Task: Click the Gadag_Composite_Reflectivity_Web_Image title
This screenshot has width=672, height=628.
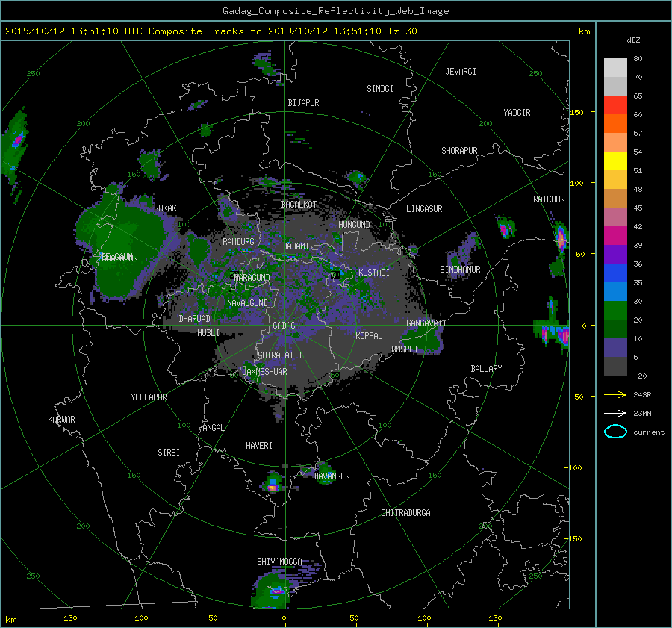Action: click(x=335, y=11)
